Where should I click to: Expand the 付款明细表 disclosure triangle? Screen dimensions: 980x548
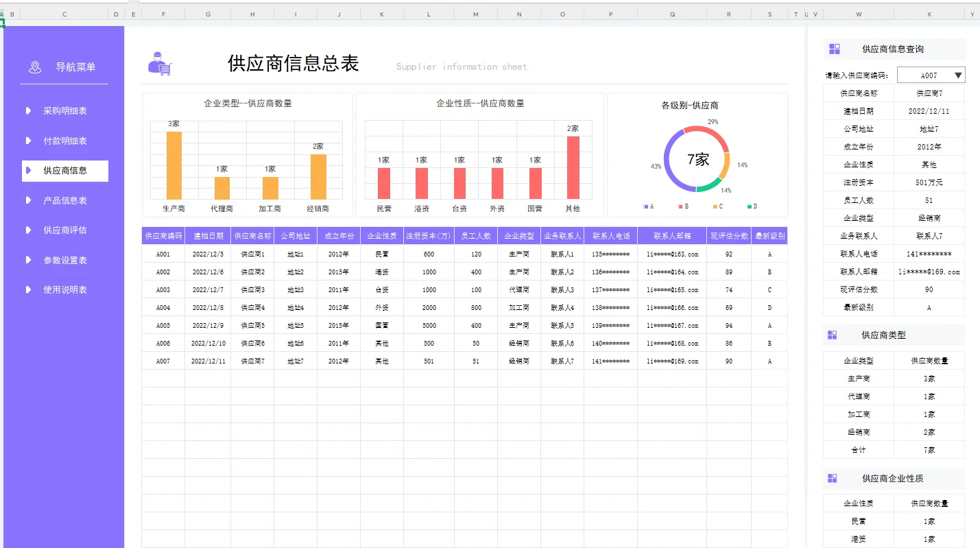(x=27, y=141)
